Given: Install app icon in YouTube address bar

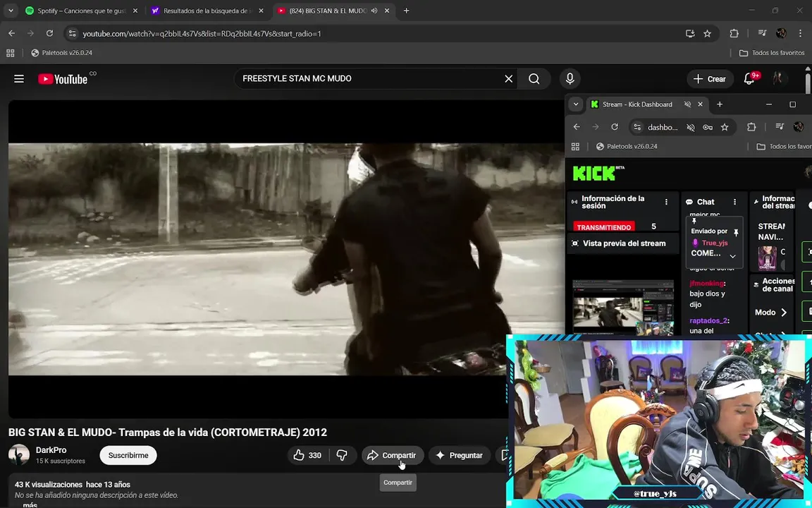Looking at the screenshot, I should tap(690, 33).
